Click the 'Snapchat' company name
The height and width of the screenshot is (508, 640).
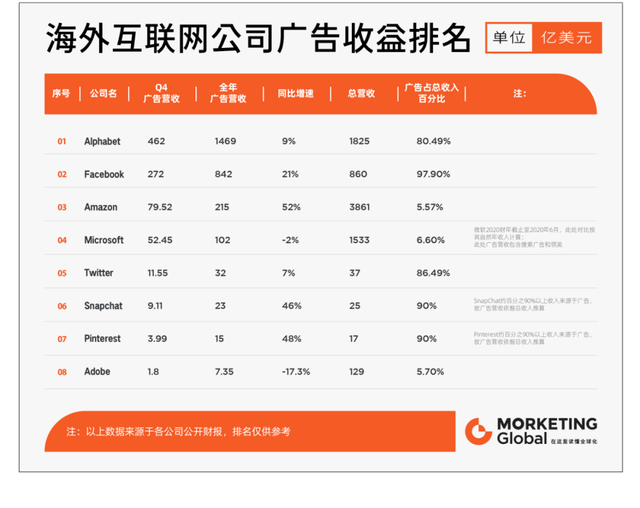point(103,306)
